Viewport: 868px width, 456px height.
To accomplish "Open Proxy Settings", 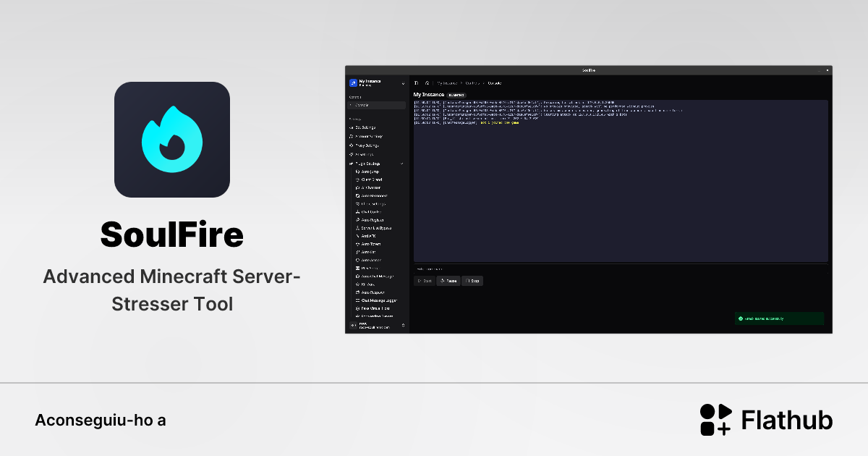I will pos(372,145).
